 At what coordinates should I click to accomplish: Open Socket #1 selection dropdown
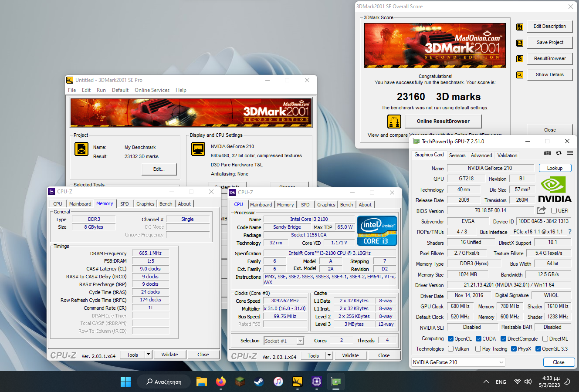coord(284,341)
